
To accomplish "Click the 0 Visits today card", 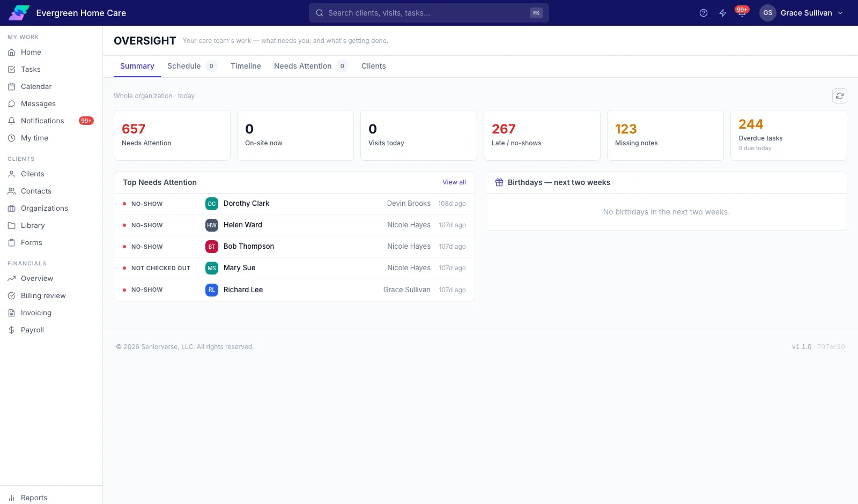I will click(x=419, y=135).
